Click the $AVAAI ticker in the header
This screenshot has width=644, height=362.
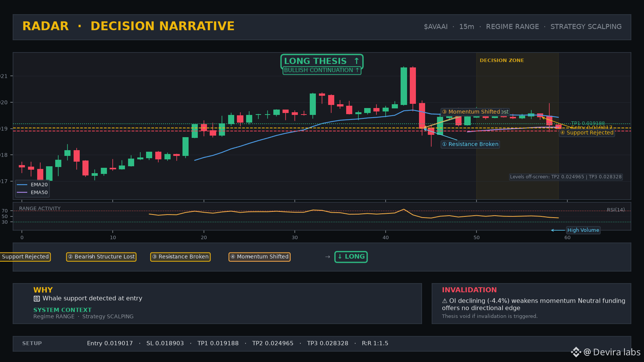(436, 27)
